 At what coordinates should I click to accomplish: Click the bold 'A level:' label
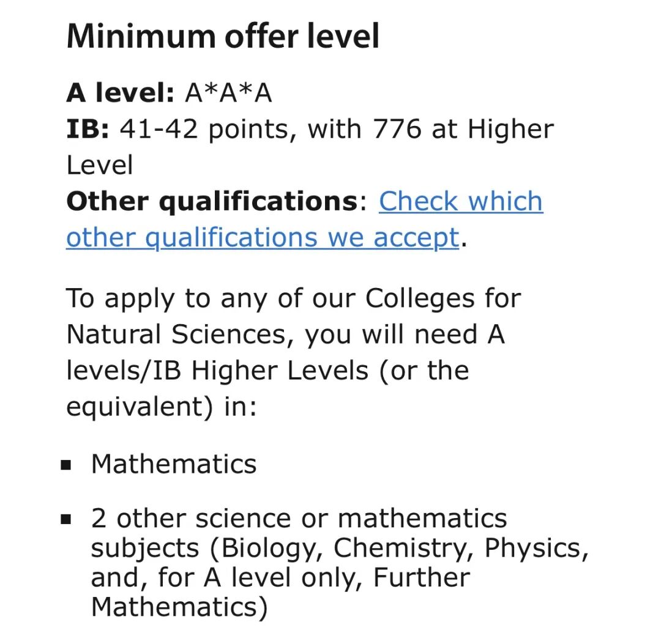[x=120, y=93]
